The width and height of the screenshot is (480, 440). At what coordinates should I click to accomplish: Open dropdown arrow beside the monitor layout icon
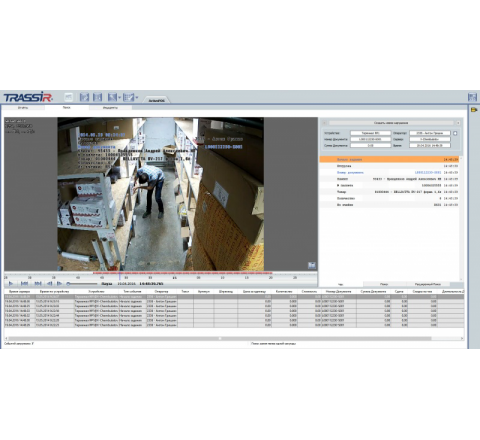[x=119, y=97]
